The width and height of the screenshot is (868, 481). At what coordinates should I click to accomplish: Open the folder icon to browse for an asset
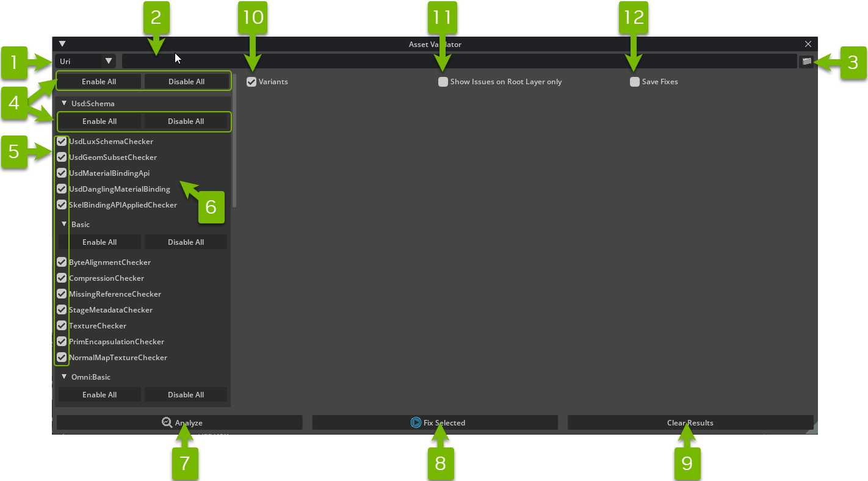[807, 60]
